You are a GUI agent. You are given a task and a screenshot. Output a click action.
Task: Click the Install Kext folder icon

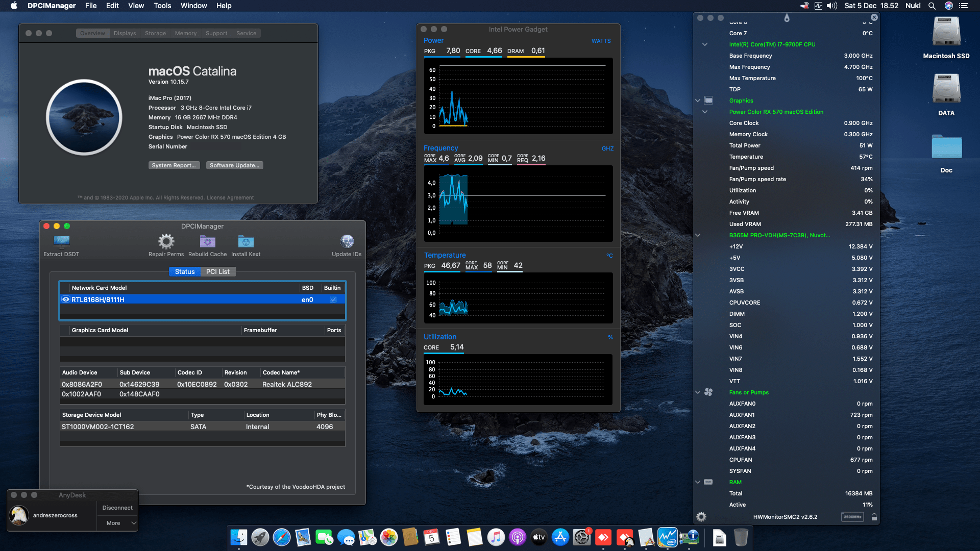point(246,241)
